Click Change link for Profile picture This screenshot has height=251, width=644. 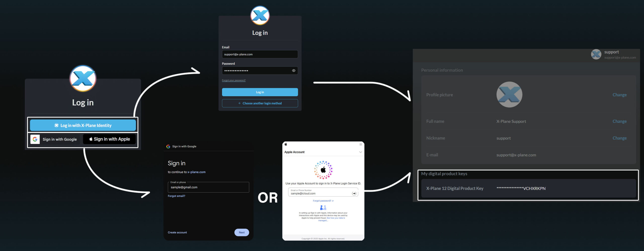coord(620,95)
